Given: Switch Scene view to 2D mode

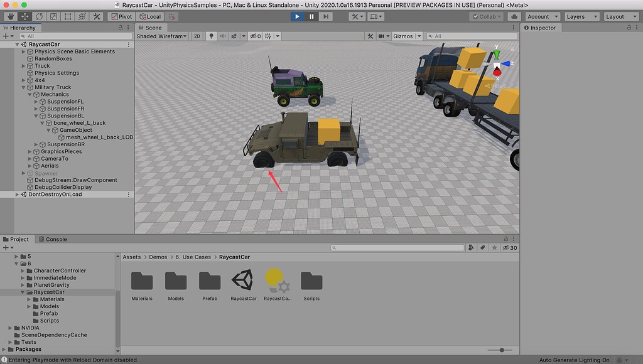Looking at the screenshot, I should pyautogui.click(x=197, y=36).
